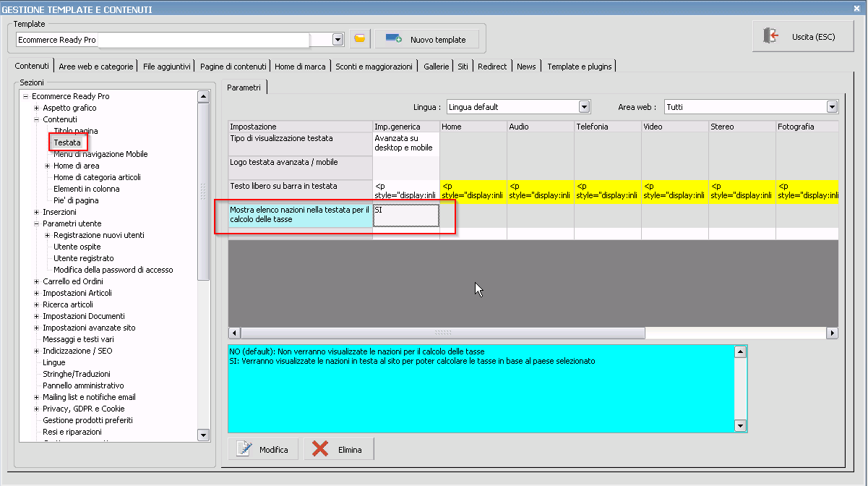Expand the Aspetto grafico tree node
The image size is (868, 486).
(36, 108)
